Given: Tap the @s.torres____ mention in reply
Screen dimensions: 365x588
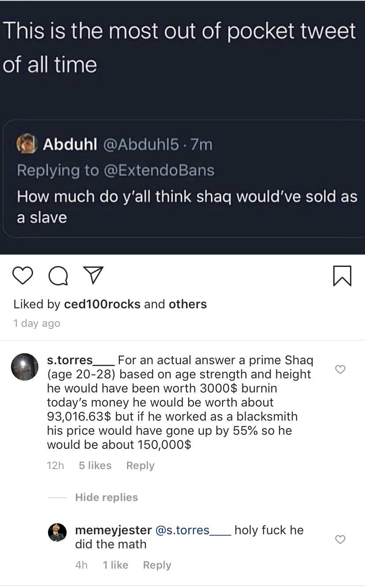Looking at the screenshot, I should pos(193,530).
